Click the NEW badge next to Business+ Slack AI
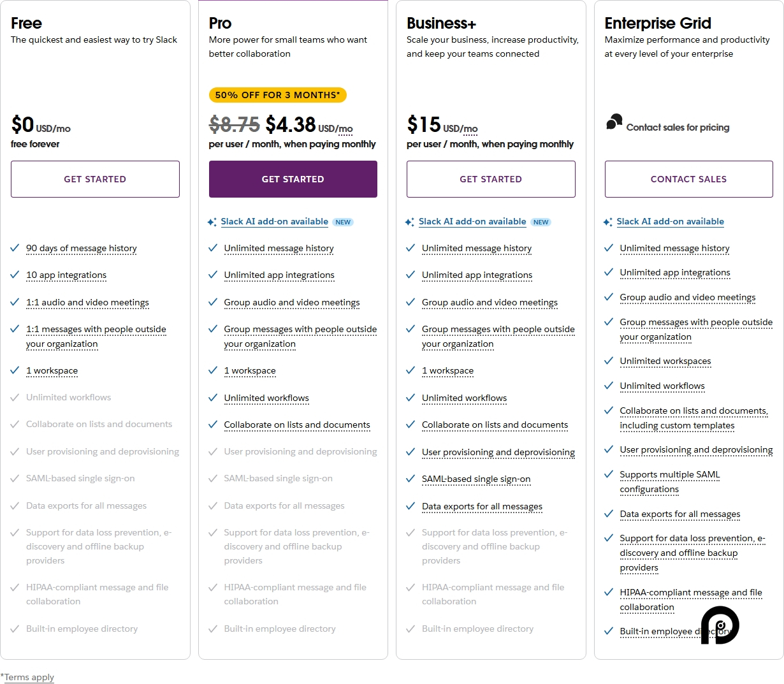784x684 pixels. [x=541, y=222]
